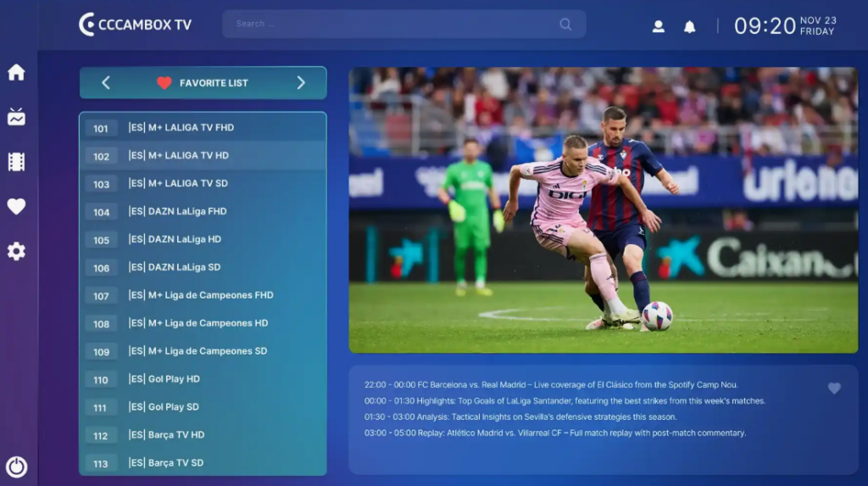868x486 pixels.
Task: Select channel M+ LALIGA TV FHD
Action: (x=203, y=127)
